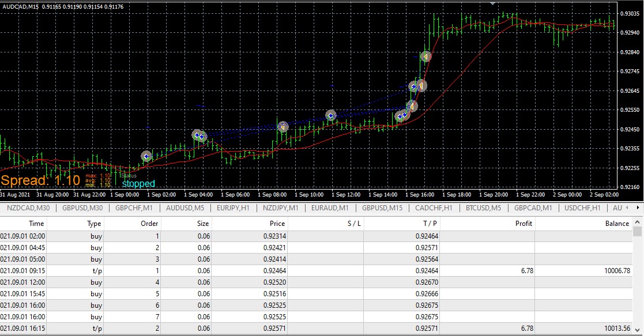Click the take-profit marker at 1 Sep 08:00
Viewport: 644px width, 336px height.
pos(283,127)
